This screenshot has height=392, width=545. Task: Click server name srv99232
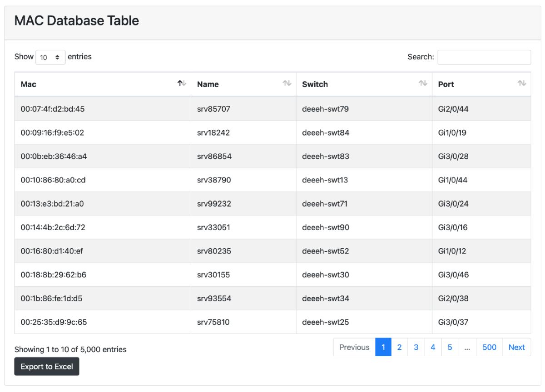click(x=214, y=204)
